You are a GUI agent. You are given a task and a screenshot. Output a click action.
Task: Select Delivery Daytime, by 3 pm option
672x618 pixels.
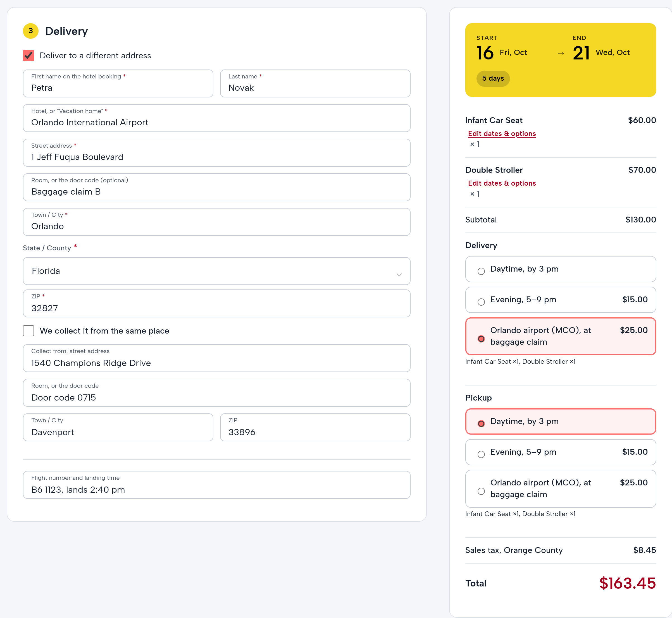point(561,269)
